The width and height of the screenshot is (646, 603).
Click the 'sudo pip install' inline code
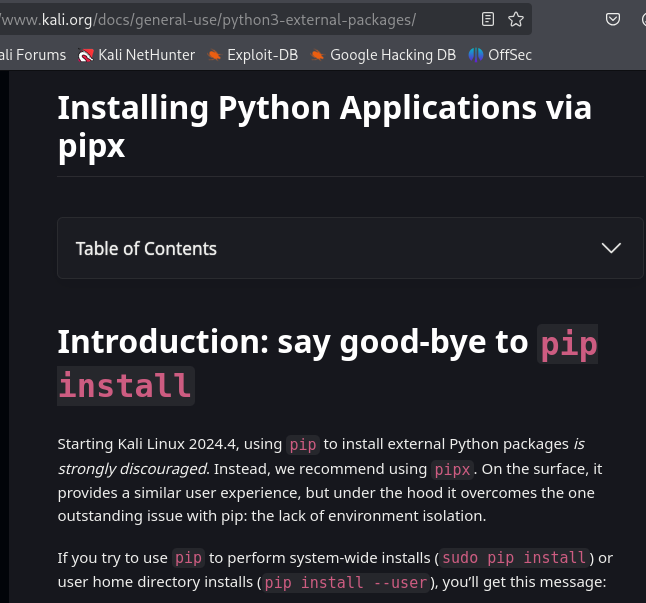coord(514,558)
